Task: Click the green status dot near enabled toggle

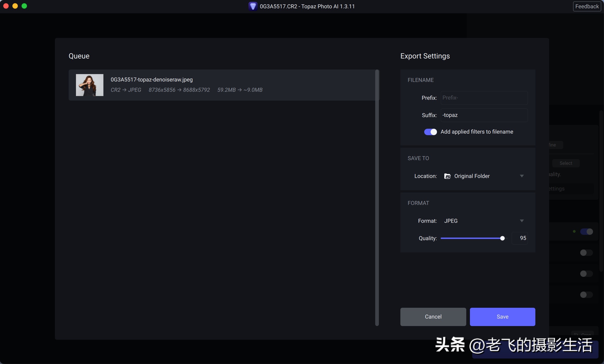Action: pos(574,231)
